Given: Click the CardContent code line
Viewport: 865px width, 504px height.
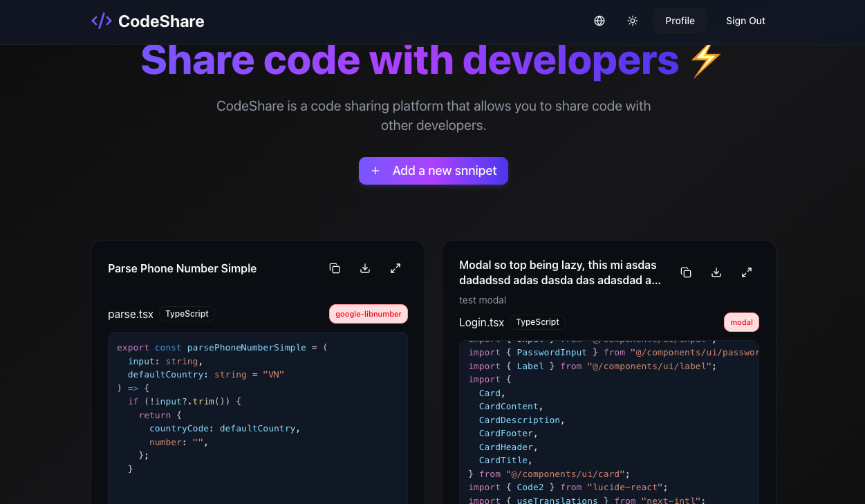Looking at the screenshot, I should 511,407.
